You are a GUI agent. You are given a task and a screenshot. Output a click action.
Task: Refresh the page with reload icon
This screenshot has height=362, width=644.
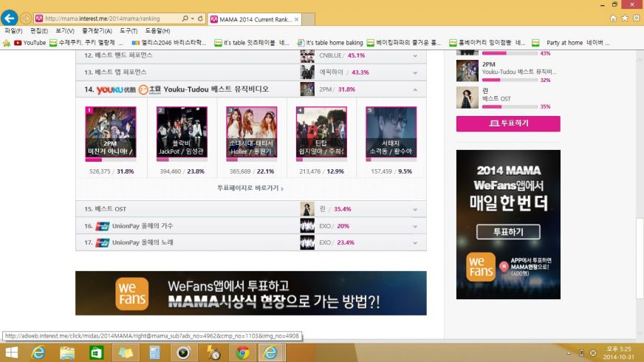[200, 18]
